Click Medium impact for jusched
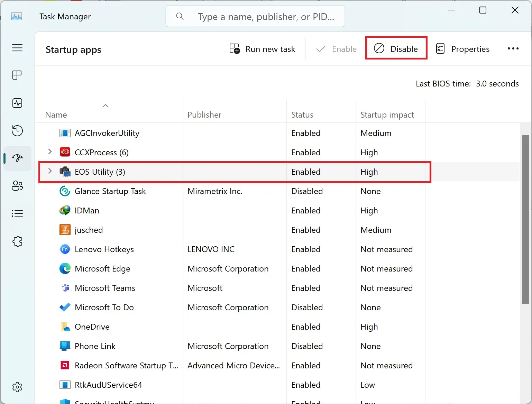The width and height of the screenshot is (532, 404). coord(376,230)
